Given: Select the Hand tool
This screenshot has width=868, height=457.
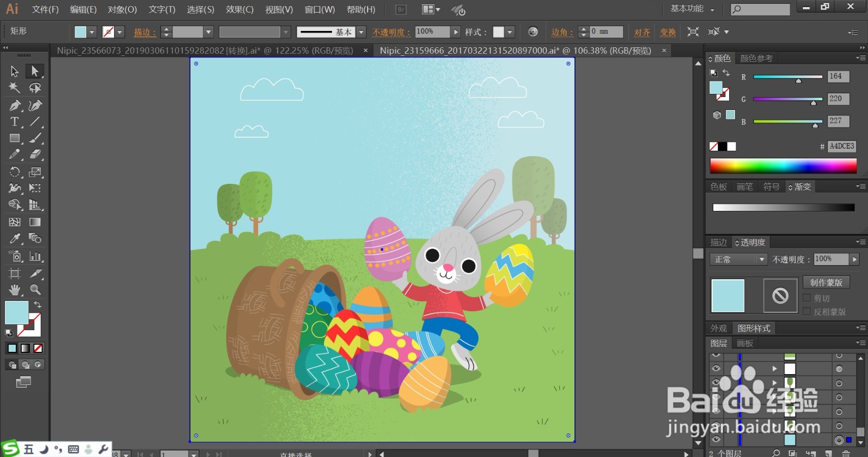Looking at the screenshot, I should pyautogui.click(x=15, y=289).
